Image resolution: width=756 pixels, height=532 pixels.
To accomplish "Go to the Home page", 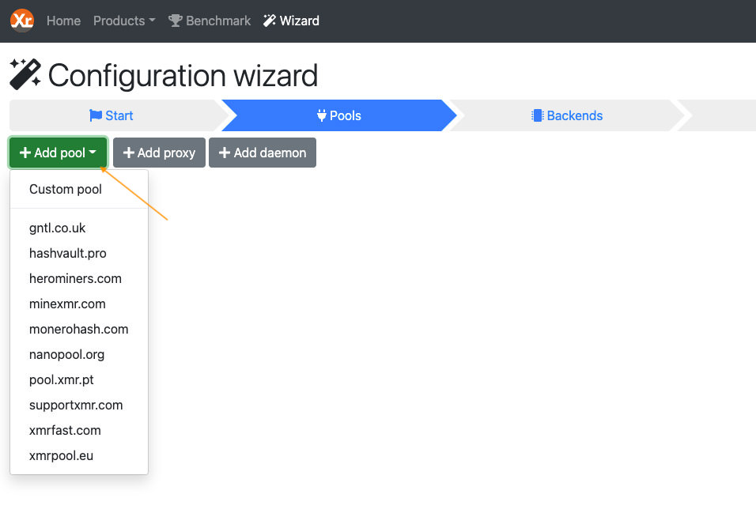I will click(x=63, y=21).
